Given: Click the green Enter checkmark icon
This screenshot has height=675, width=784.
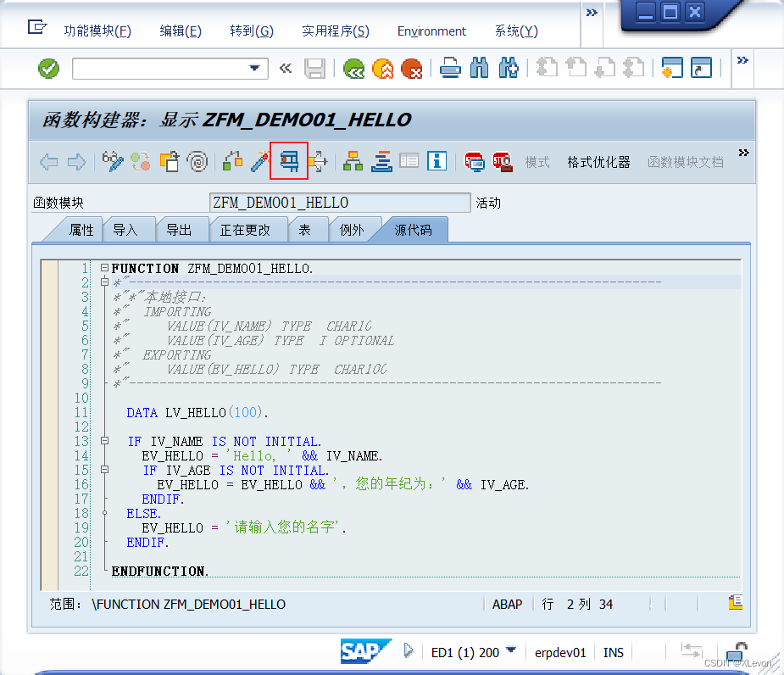Looking at the screenshot, I should (x=48, y=68).
